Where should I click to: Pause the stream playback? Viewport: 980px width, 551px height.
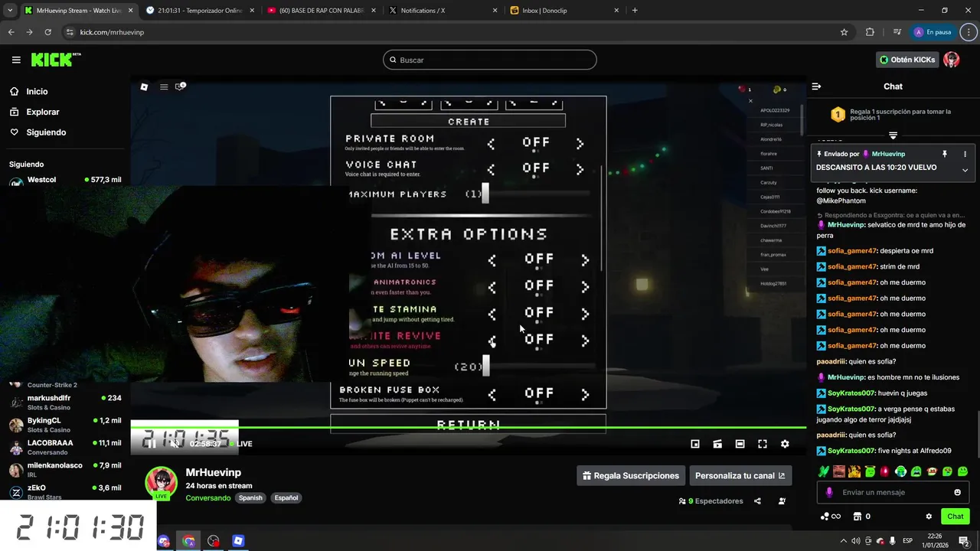(152, 444)
